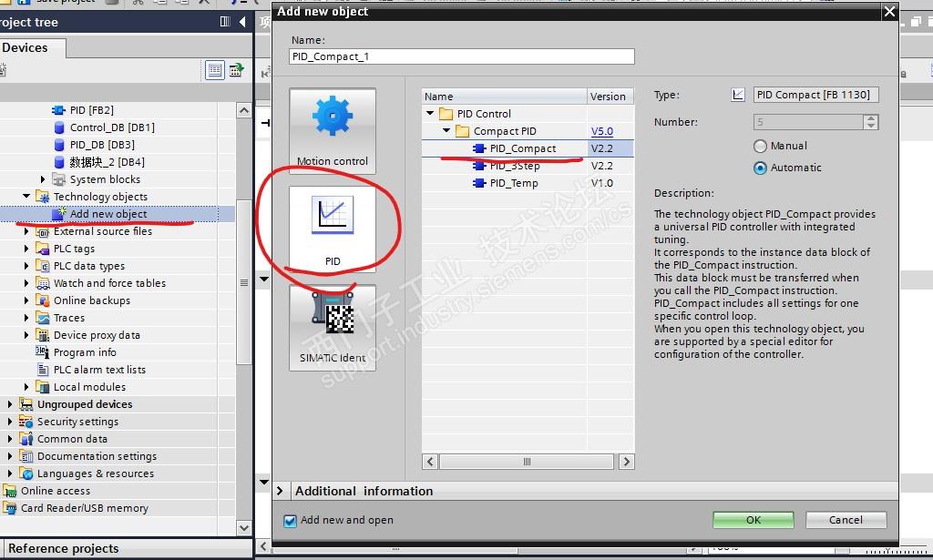
Task: Select the SIMATIC Ident object category
Action: point(333,328)
